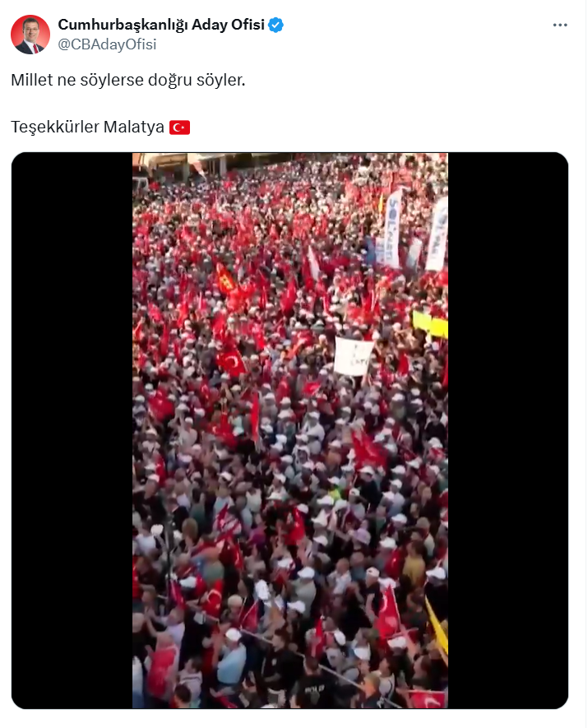
Task: Click the blue verified checkmark badge
Action: pos(275,25)
